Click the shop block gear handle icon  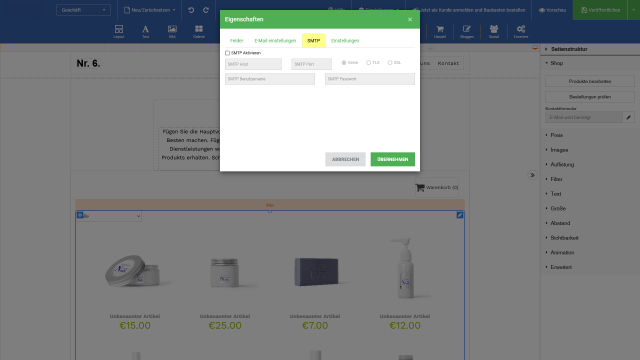tap(80, 215)
